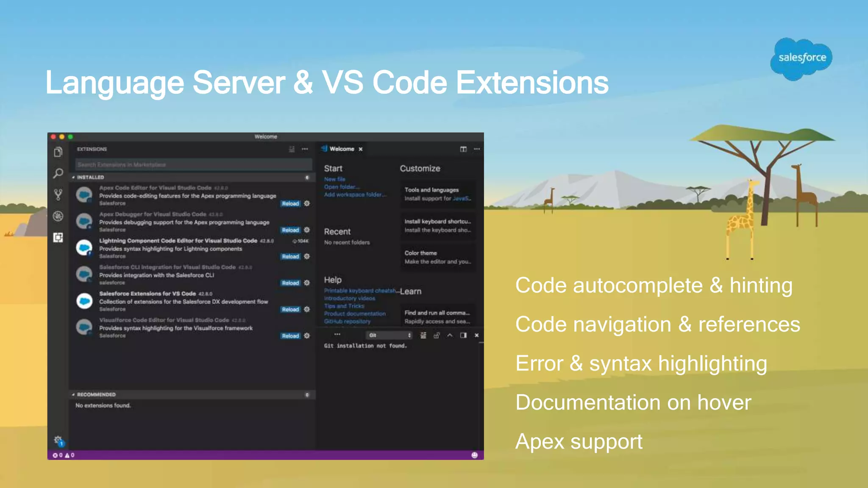Collapse the RECOMMENDED extensions section
The image size is (868, 488).
[x=74, y=395]
